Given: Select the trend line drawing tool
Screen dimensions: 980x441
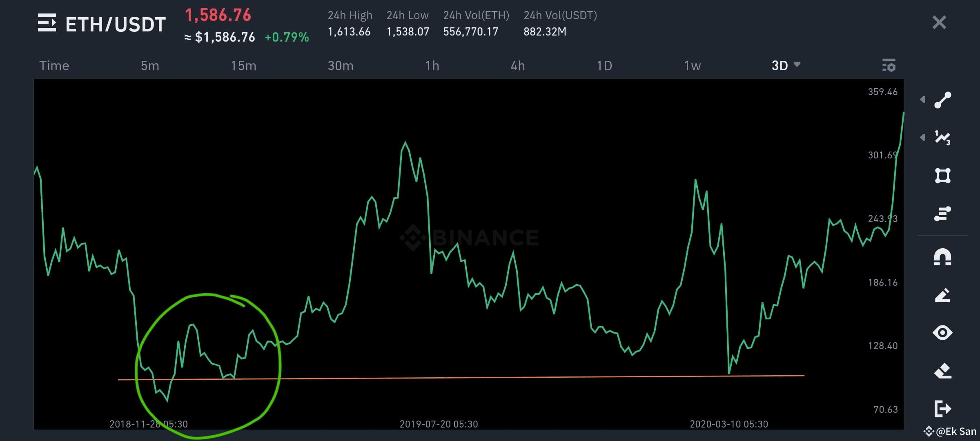Looking at the screenshot, I should click(942, 100).
